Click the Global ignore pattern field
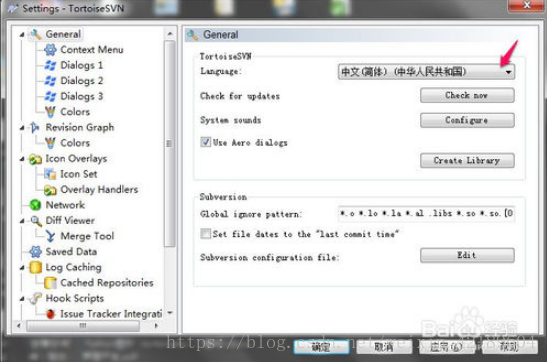The image size is (547, 362). point(426,213)
